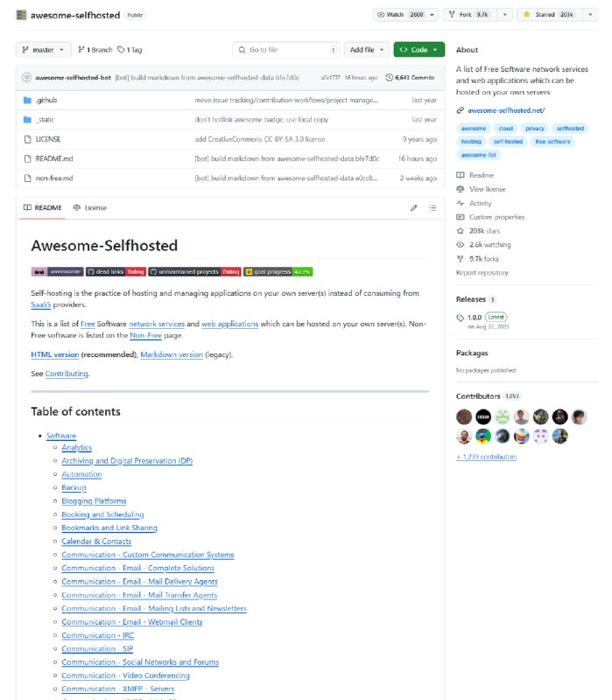Open the Watch notifications dropdown arrow
The width and height of the screenshot is (612, 700).
[432, 15]
